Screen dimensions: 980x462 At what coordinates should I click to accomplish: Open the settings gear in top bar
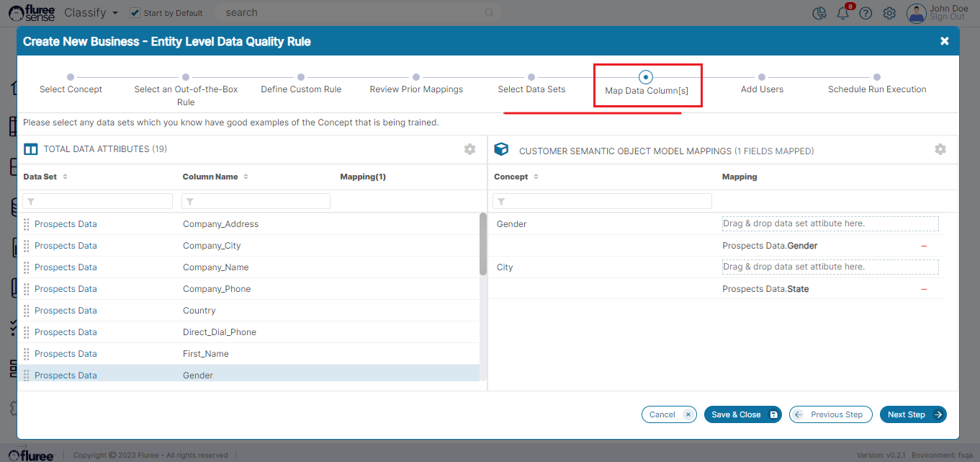[x=889, y=13]
